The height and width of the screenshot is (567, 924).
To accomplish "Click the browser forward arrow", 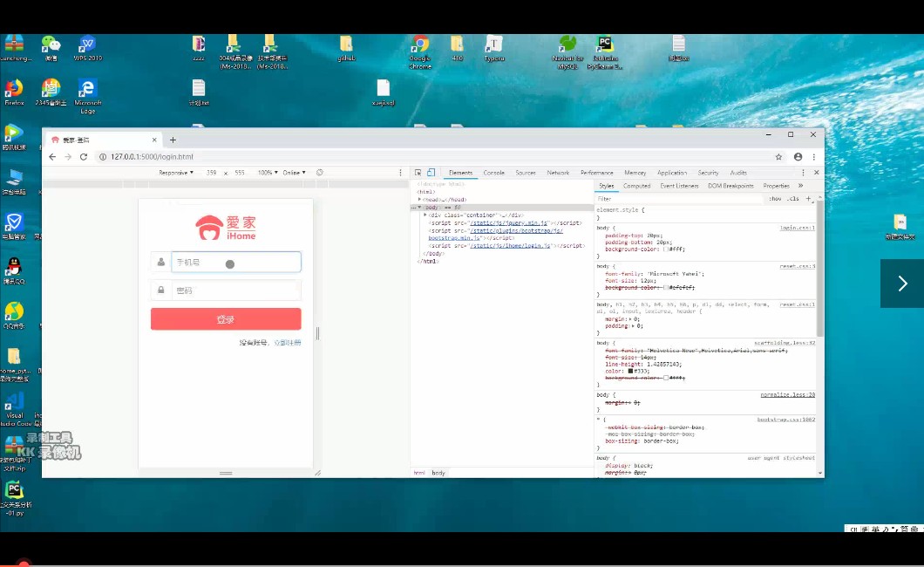I will (x=68, y=157).
